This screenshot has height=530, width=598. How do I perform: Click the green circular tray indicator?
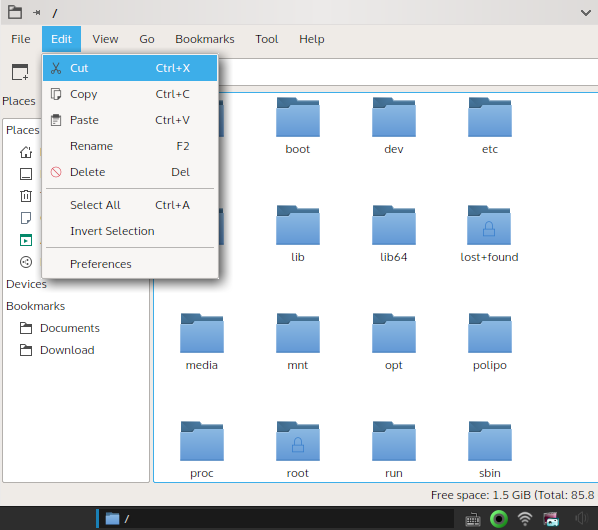click(499, 519)
